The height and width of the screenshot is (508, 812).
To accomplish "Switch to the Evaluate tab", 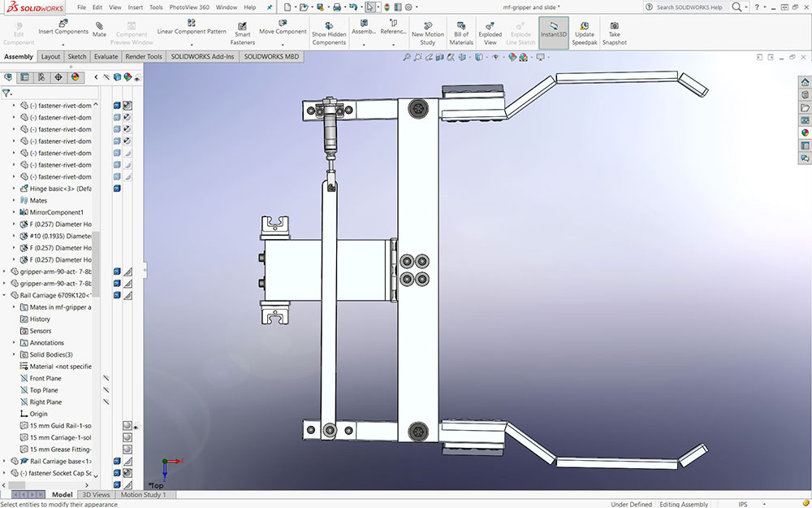I will 106,57.
